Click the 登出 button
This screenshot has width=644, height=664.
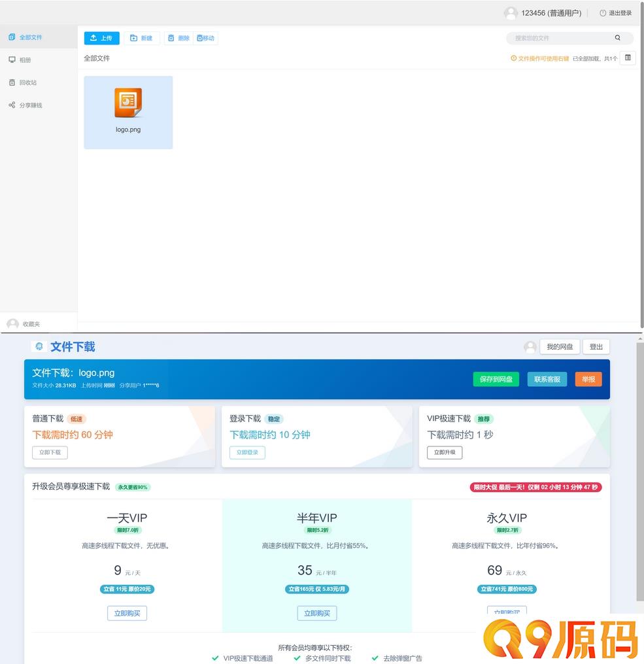click(596, 347)
